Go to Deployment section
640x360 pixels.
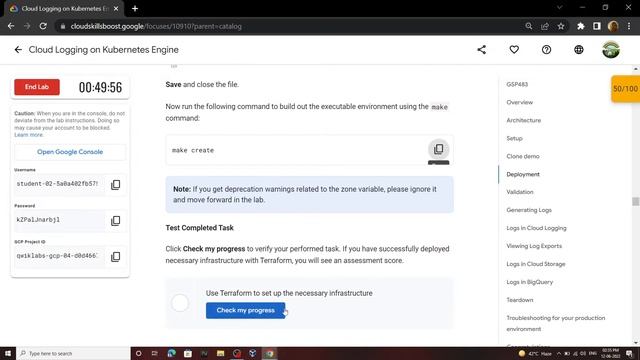point(523,174)
